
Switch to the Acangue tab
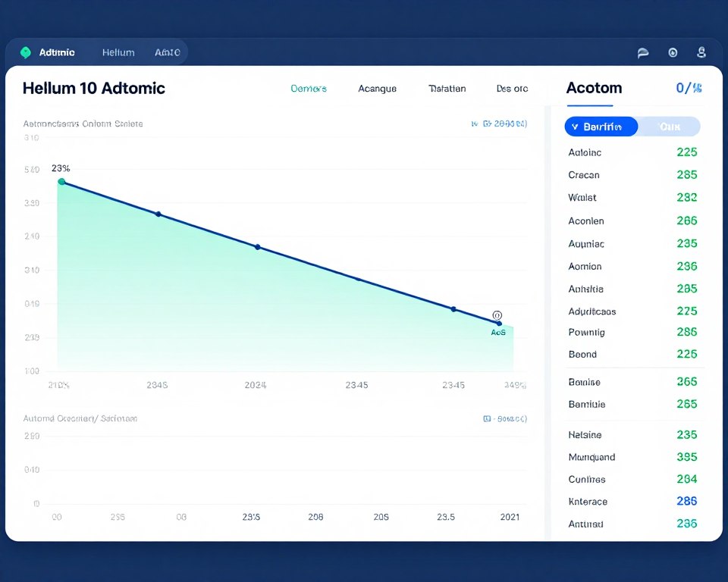(377, 89)
